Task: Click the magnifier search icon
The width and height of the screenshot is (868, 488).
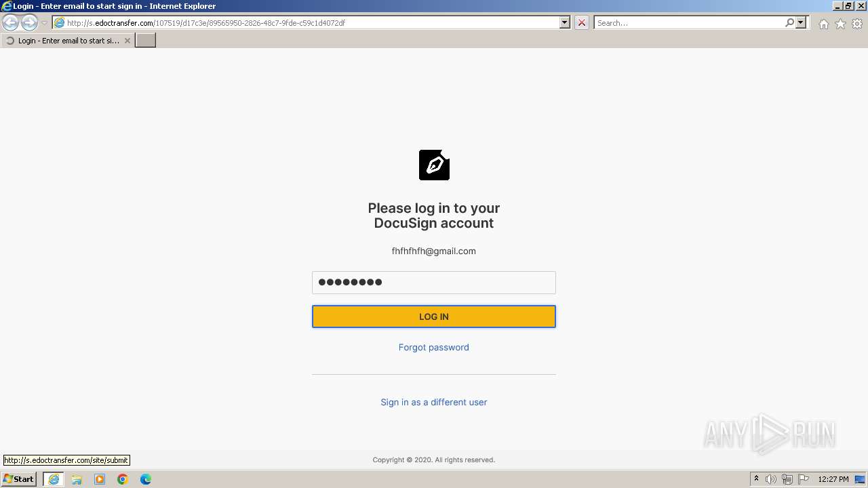Action: pos(789,23)
